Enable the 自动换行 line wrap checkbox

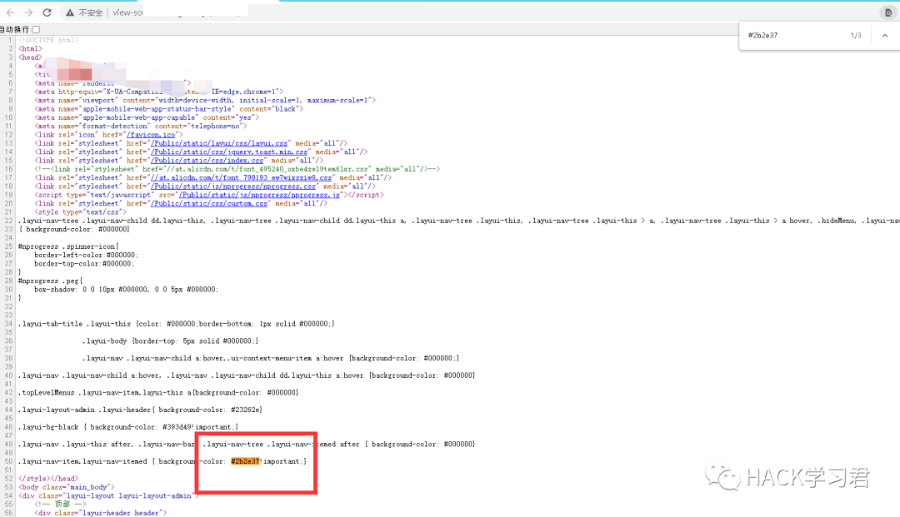36,29
